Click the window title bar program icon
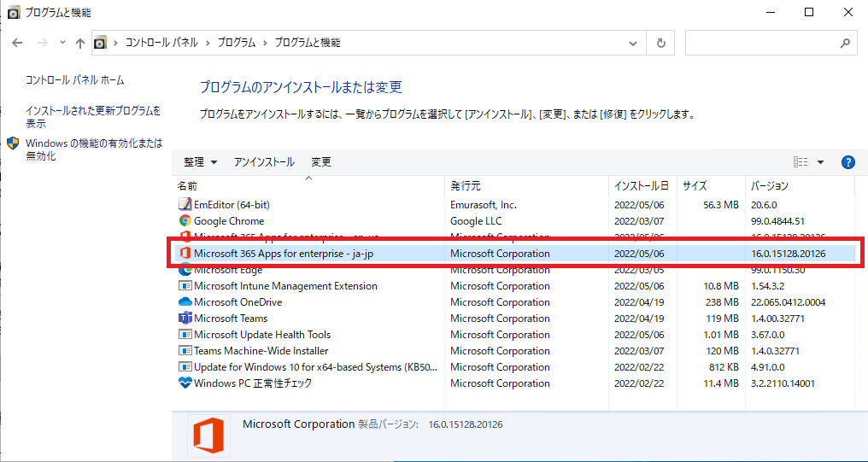The width and height of the screenshot is (868, 462). [x=15, y=12]
